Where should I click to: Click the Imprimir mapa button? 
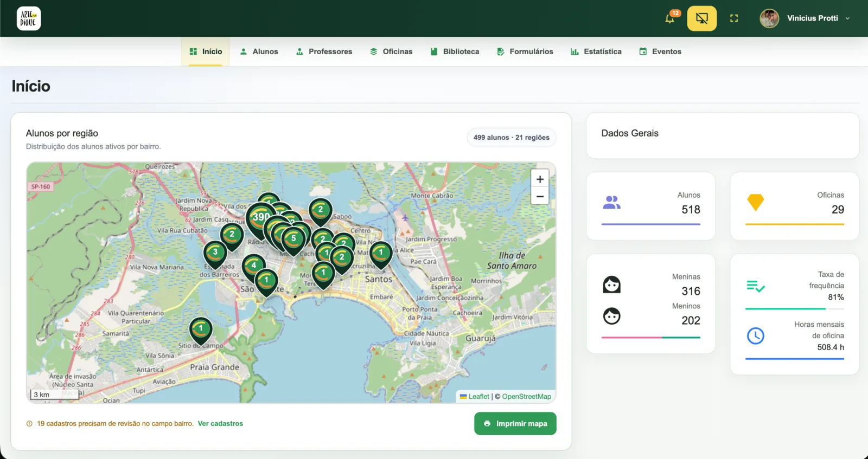click(x=515, y=424)
